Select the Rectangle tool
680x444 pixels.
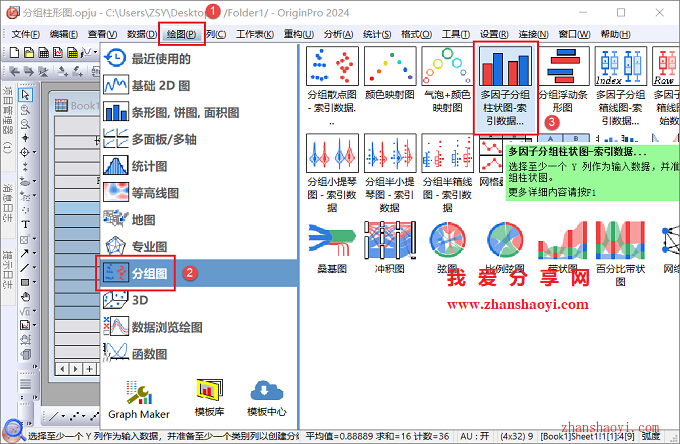click(25, 282)
